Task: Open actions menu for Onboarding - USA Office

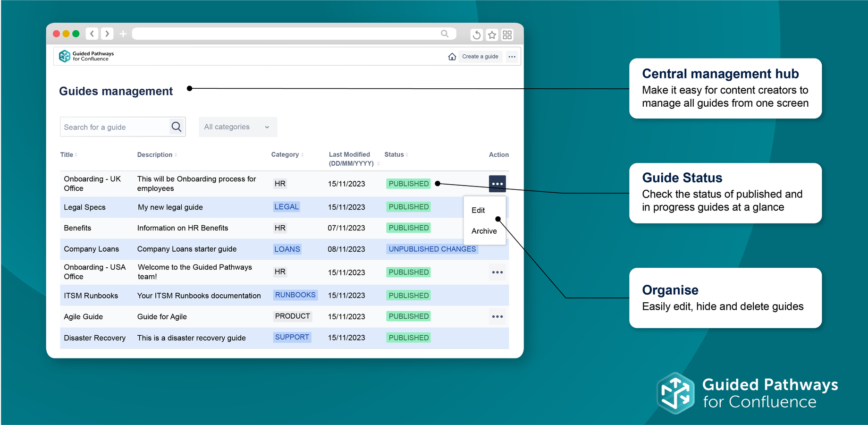Action: coord(497,272)
